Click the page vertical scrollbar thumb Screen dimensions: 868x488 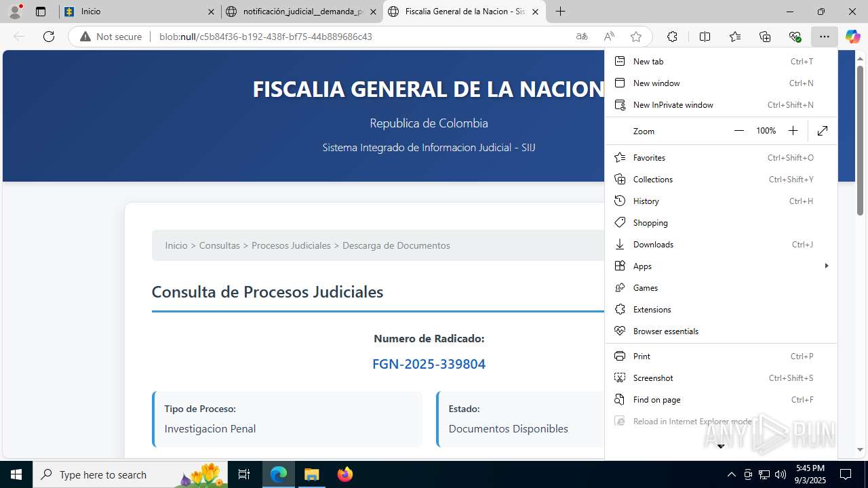(860, 141)
